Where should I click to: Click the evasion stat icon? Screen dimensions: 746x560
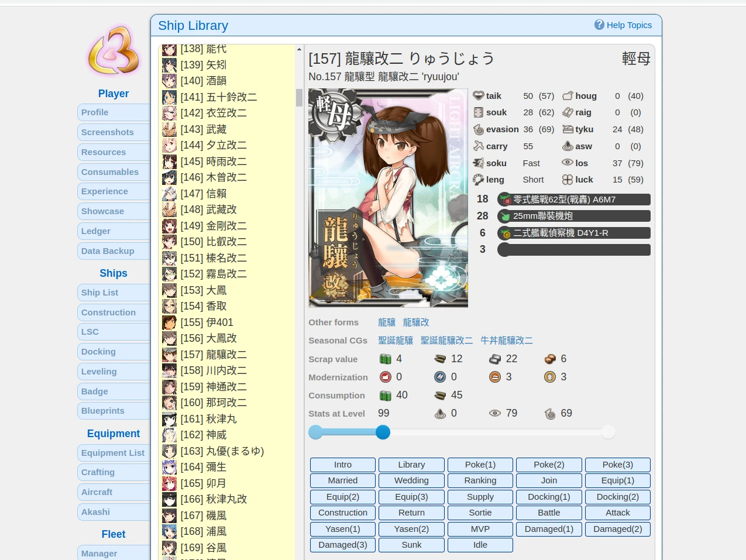click(x=479, y=129)
